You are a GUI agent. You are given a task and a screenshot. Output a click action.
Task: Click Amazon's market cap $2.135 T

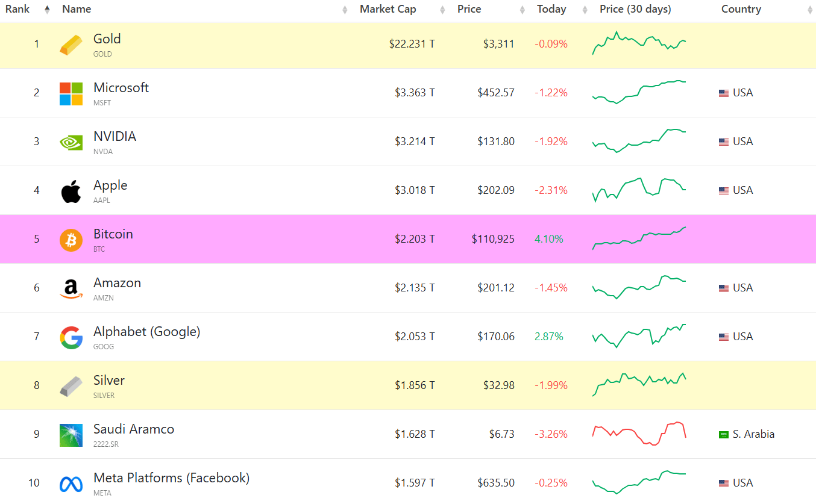415,288
